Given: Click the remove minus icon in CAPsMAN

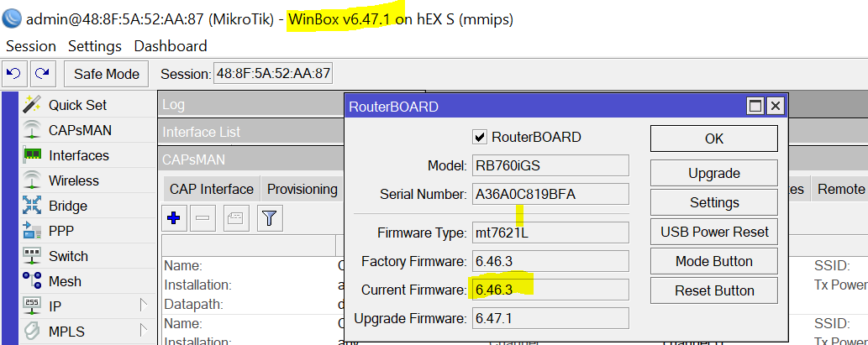Looking at the screenshot, I should point(203,218).
